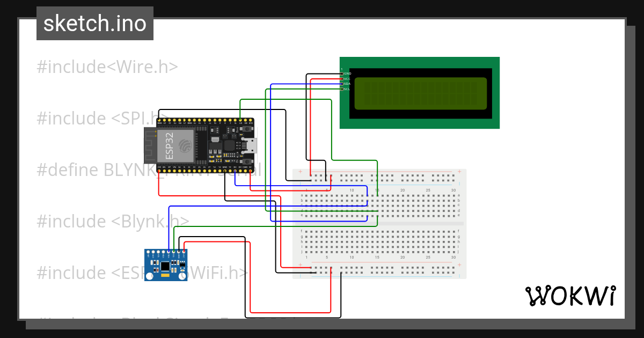
Task: Toggle the MPU6050 INT pin connection
Action: click(148, 251)
